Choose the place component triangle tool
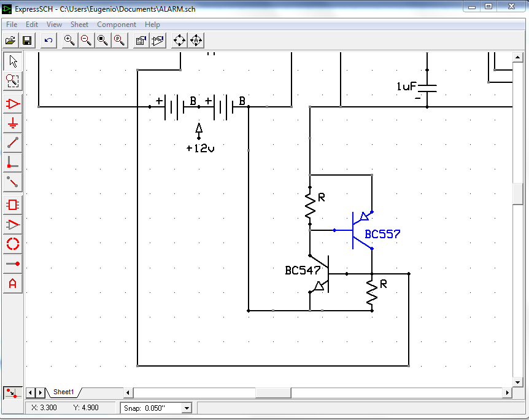Image resolution: width=529 pixels, height=420 pixels. [x=13, y=104]
